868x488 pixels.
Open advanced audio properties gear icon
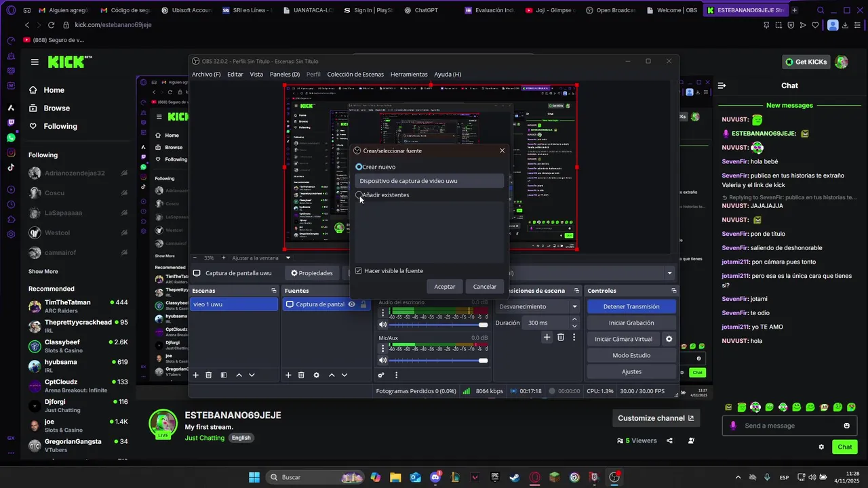tap(381, 375)
